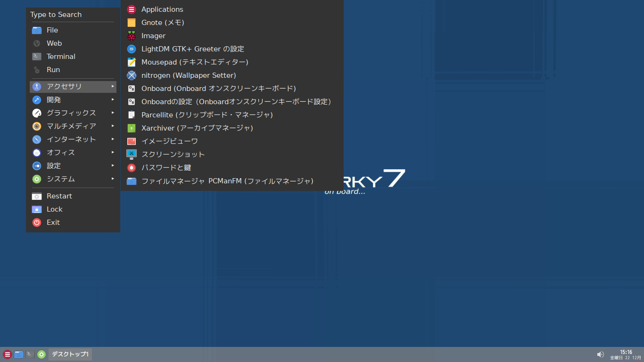Expand the オフィス submenu arrow

point(113,152)
